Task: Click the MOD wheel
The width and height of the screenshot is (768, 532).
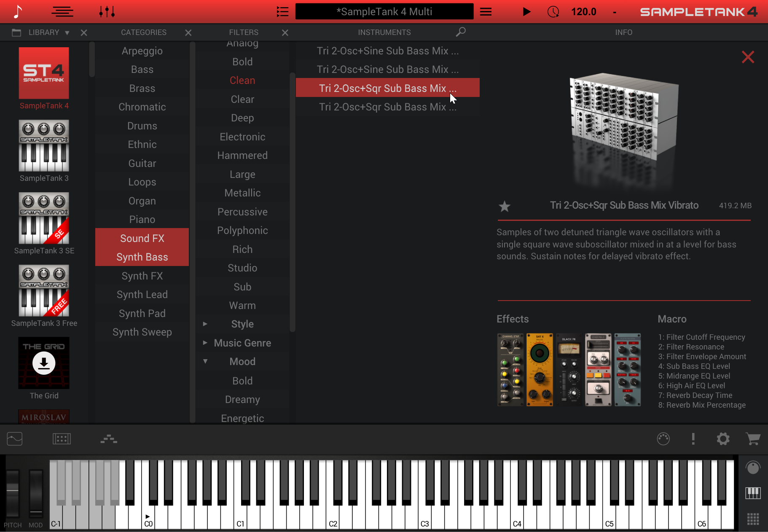Action: pyautogui.click(x=36, y=494)
